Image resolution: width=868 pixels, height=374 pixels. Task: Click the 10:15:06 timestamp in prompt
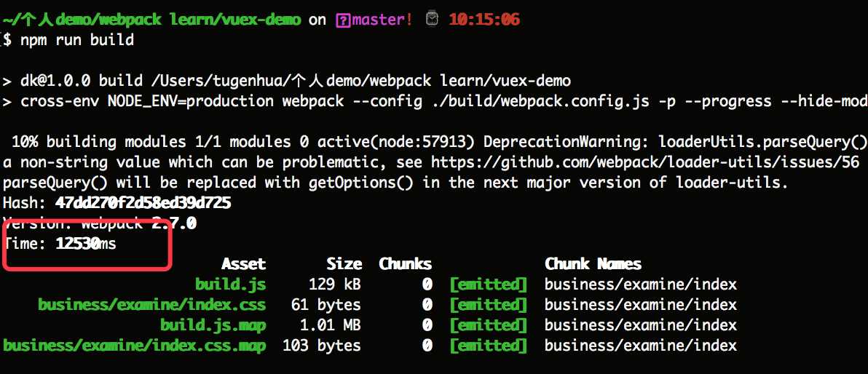click(484, 20)
